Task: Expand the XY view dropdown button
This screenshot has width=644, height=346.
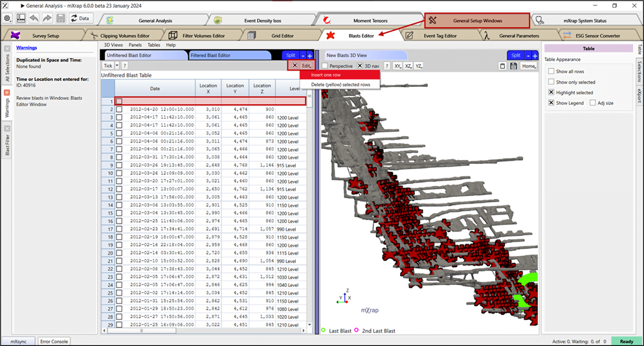Action: (x=397, y=66)
